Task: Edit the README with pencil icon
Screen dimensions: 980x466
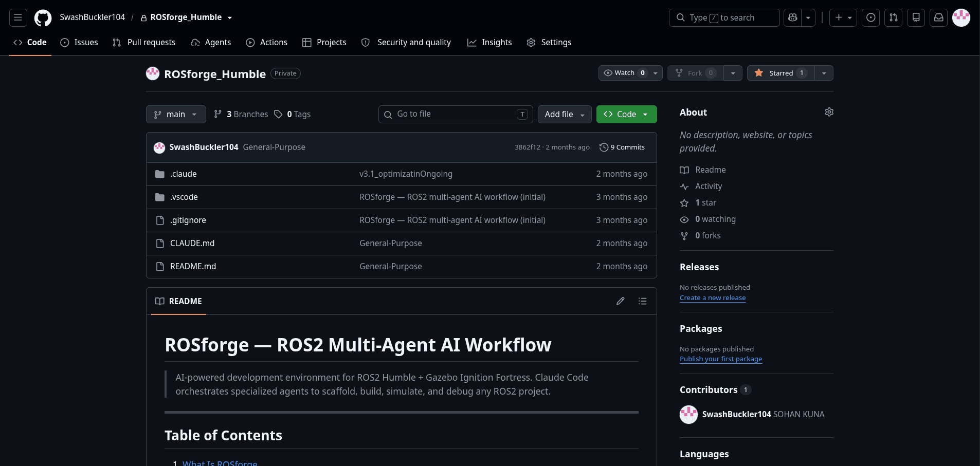Action: (x=621, y=301)
